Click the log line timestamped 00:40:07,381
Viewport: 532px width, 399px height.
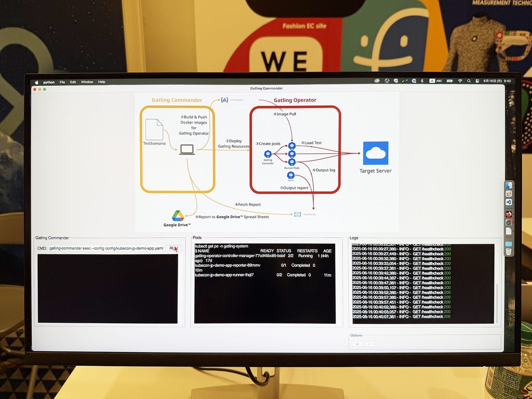pos(401,317)
